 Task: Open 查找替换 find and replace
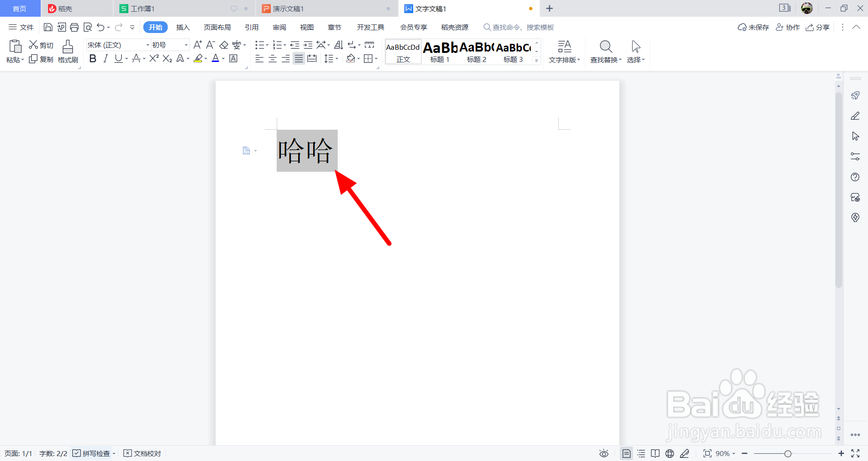606,52
